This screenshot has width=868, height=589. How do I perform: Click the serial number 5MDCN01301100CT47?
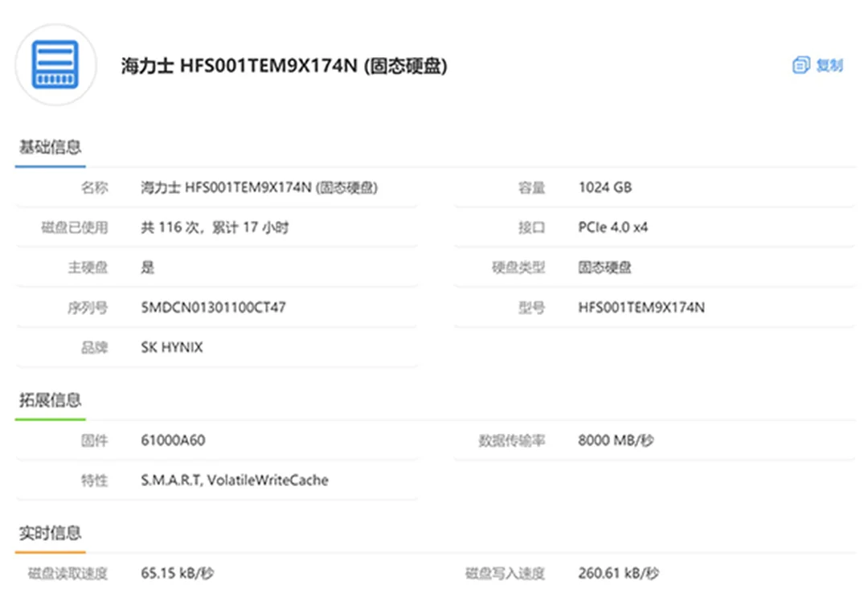(x=213, y=308)
